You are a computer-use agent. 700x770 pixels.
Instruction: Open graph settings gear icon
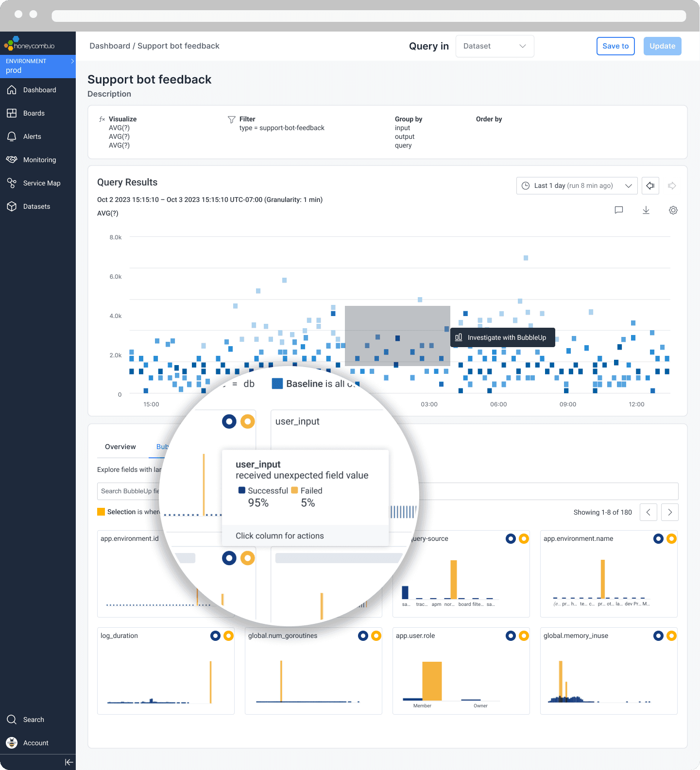point(673,210)
